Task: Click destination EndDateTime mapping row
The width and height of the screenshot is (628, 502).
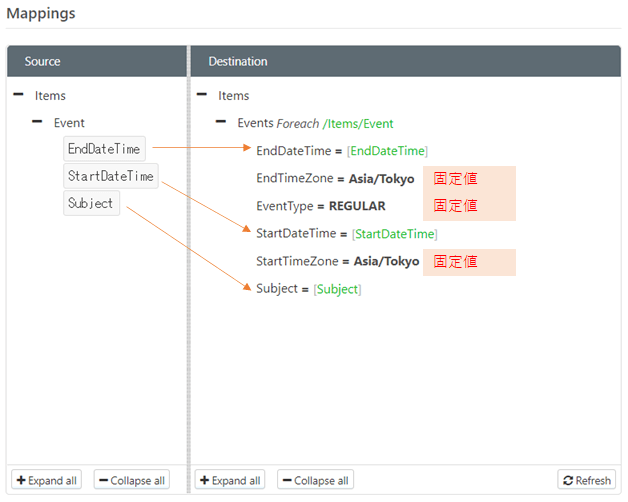Action: click(342, 151)
